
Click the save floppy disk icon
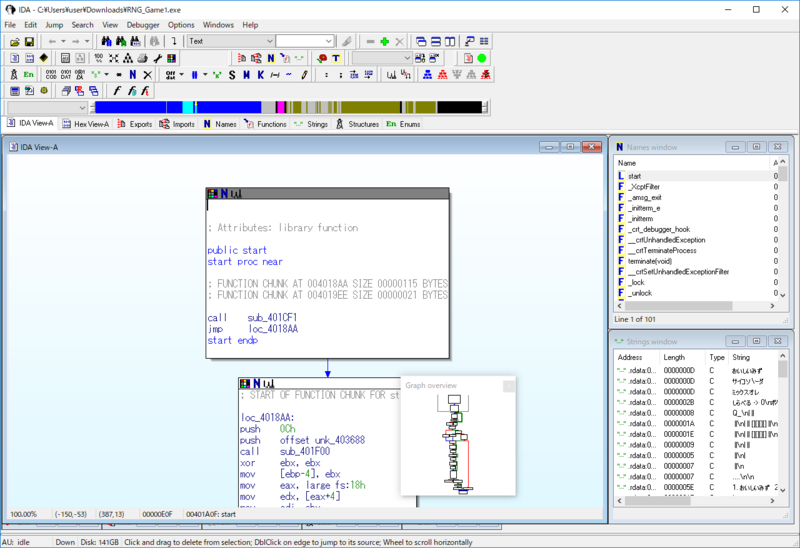29,41
